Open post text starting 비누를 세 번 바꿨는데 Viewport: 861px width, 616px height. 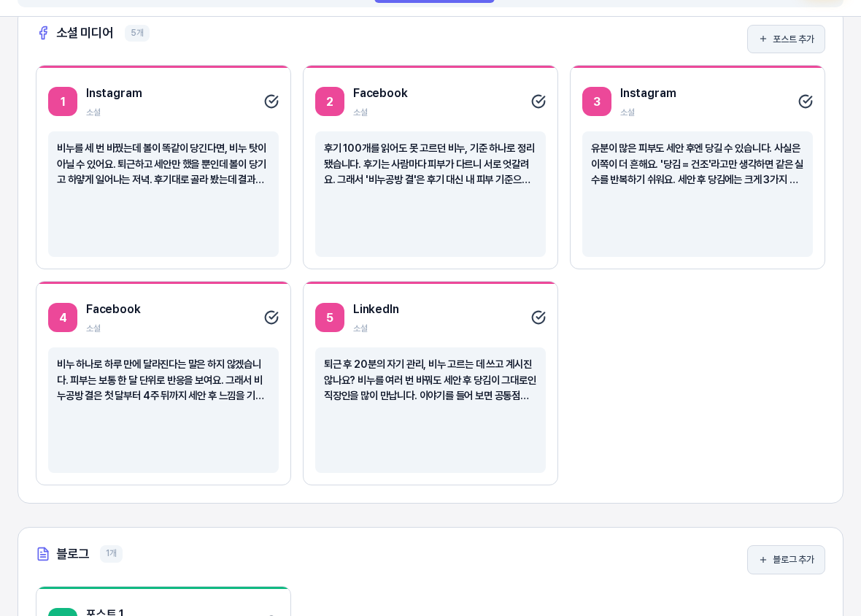point(163,194)
